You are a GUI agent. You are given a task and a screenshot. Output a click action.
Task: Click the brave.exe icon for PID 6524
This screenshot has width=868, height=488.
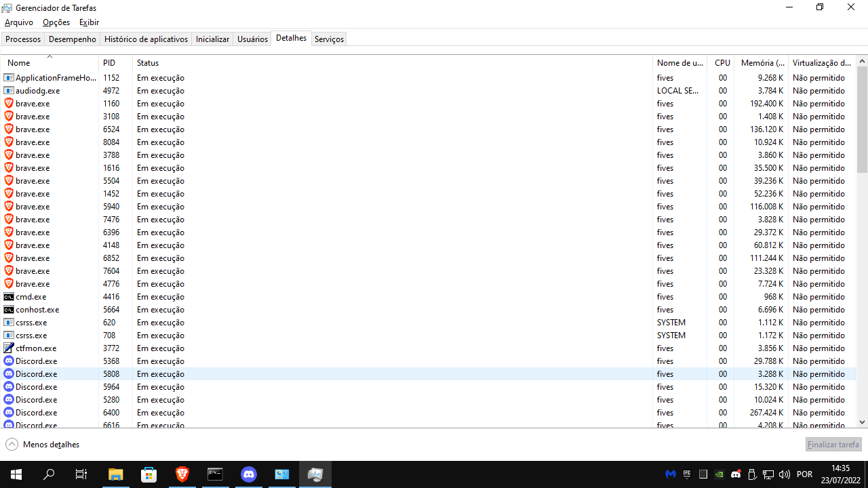point(9,129)
